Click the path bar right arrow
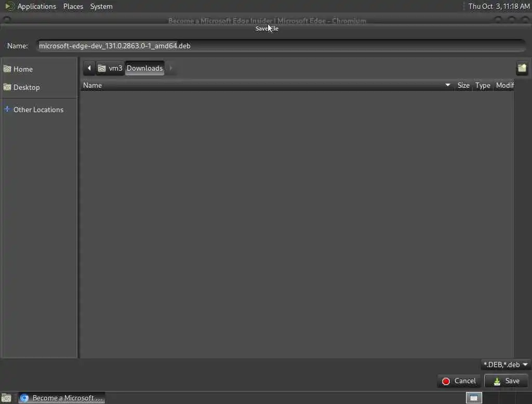Screen dimensions: 532x404 coord(170,68)
